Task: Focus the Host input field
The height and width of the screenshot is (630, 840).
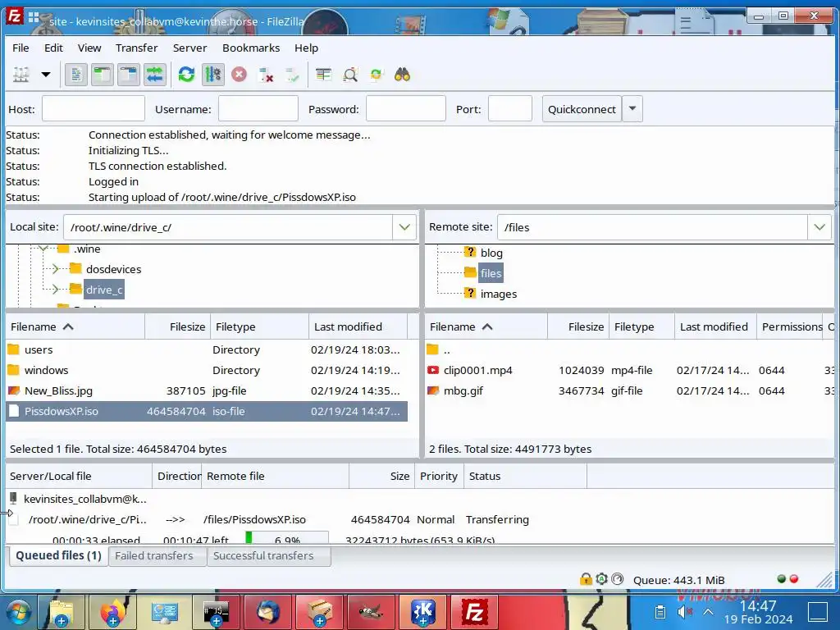Action: (x=94, y=109)
